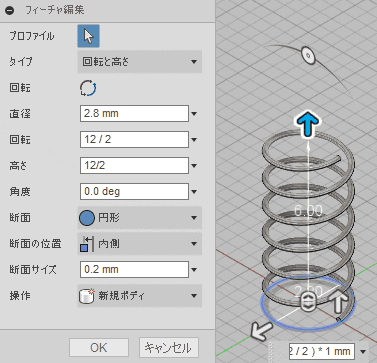Click the 回転 input field 12 / 2

click(134, 139)
